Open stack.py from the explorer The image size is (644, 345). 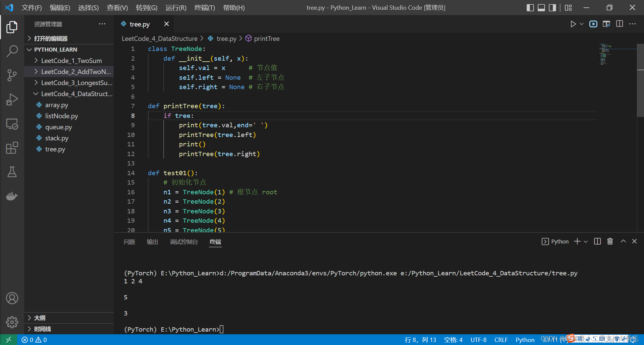click(69, 138)
